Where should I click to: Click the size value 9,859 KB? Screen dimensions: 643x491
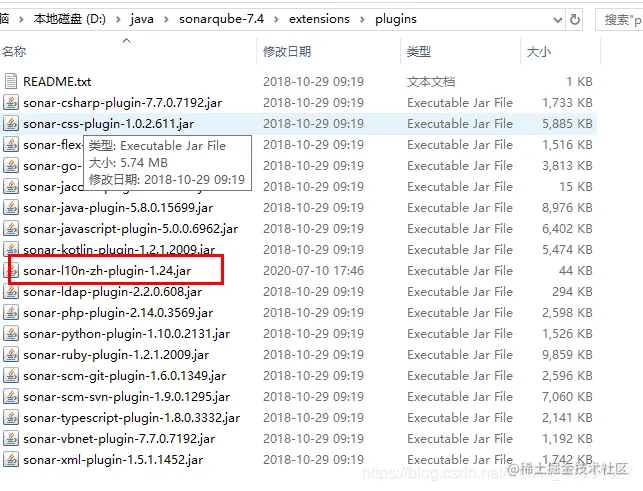567,354
